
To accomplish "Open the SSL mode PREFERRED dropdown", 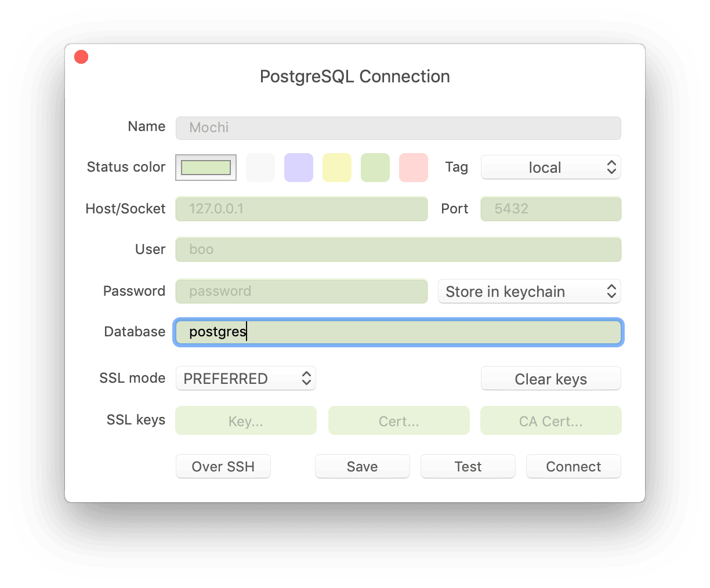I will tap(246, 379).
